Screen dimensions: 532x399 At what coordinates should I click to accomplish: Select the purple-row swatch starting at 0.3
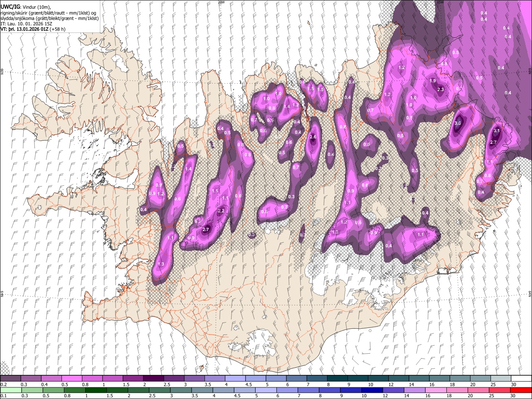click(x=31, y=379)
